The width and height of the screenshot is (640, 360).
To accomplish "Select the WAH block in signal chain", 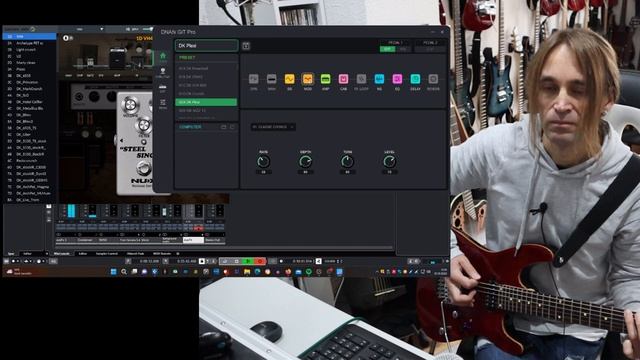I will point(271,79).
